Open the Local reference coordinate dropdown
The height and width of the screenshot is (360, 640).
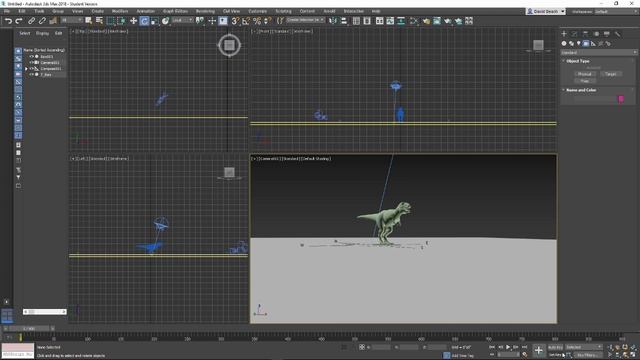(182, 20)
